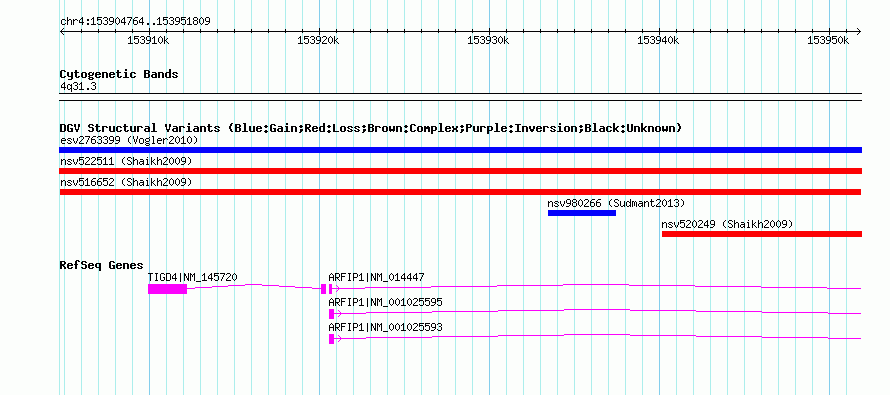Click the esv2763399 blue gain variant bar
This screenshot has height=395, width=890.
tap(460, 150)
